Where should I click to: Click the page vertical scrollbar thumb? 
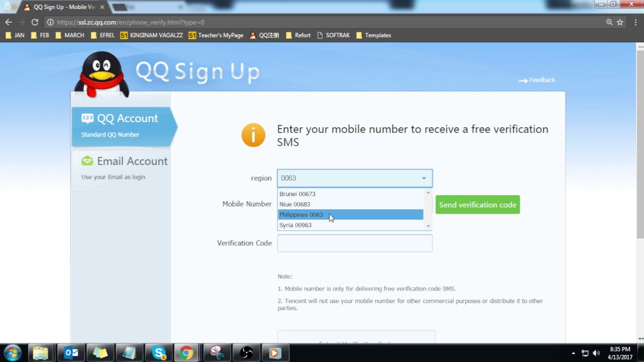(640, 144)
